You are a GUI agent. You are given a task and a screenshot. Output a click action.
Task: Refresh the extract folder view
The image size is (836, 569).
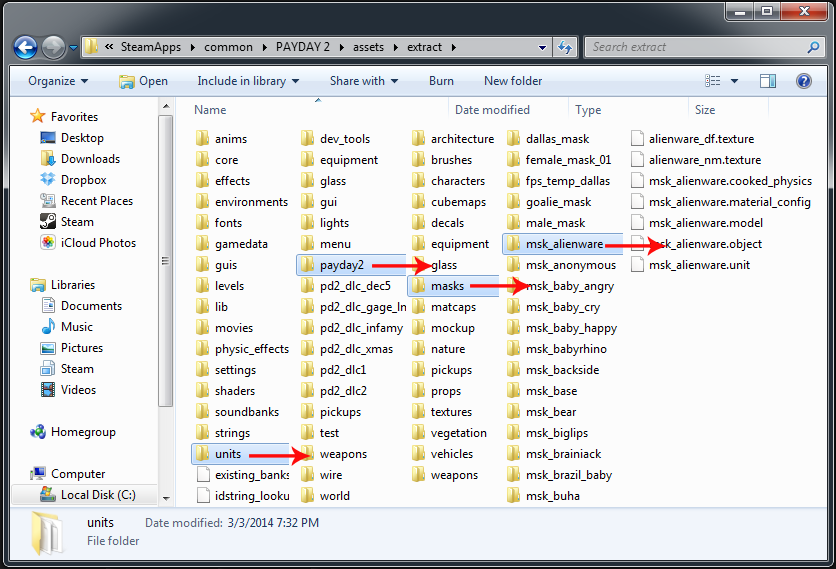pyautogui.click(x=565, y=47)
